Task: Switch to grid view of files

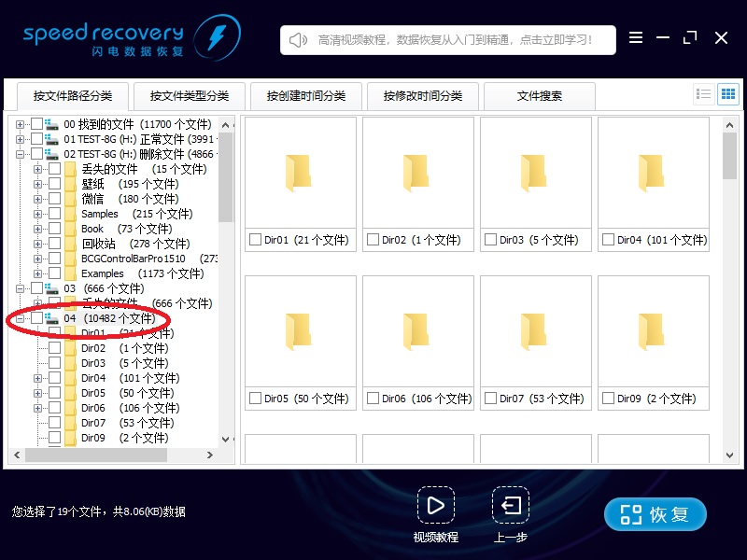Action: [727, 93]
